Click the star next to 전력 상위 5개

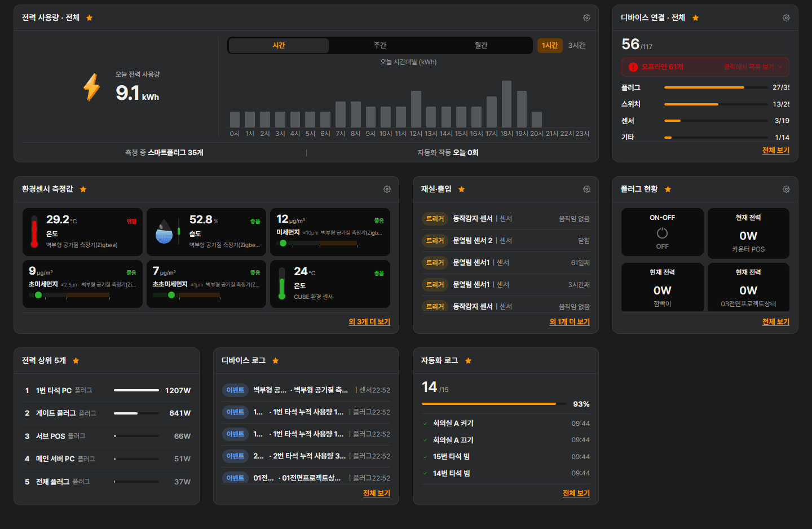(76, 361)
